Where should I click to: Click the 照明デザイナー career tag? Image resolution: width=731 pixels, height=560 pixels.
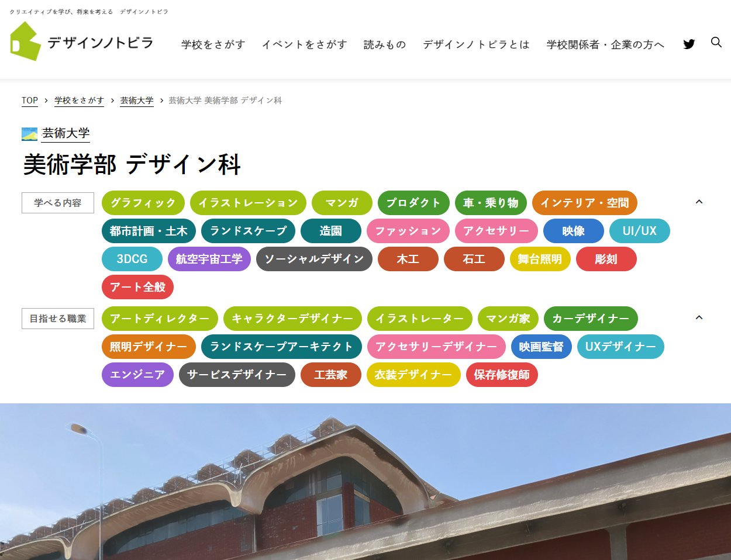(149, 347)
